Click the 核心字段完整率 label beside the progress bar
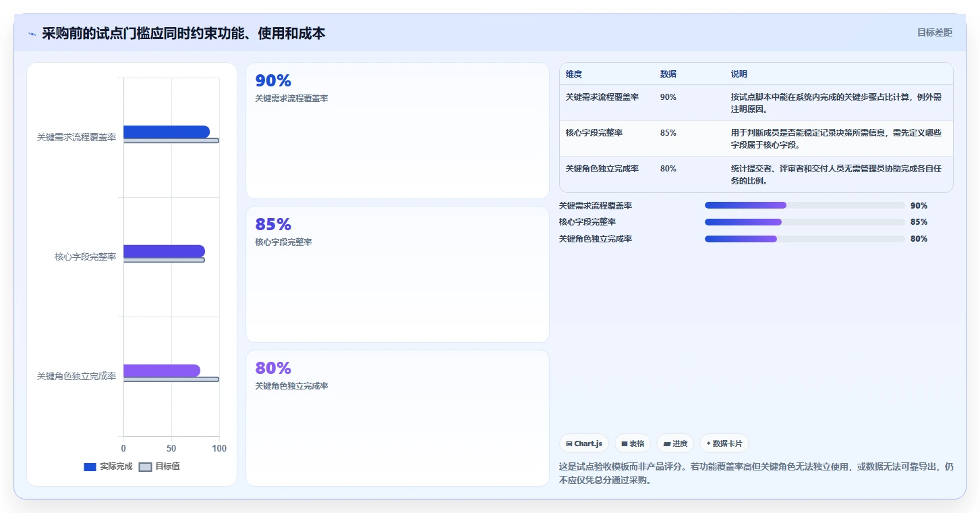The image size is (980, 513). click(587, 222)
